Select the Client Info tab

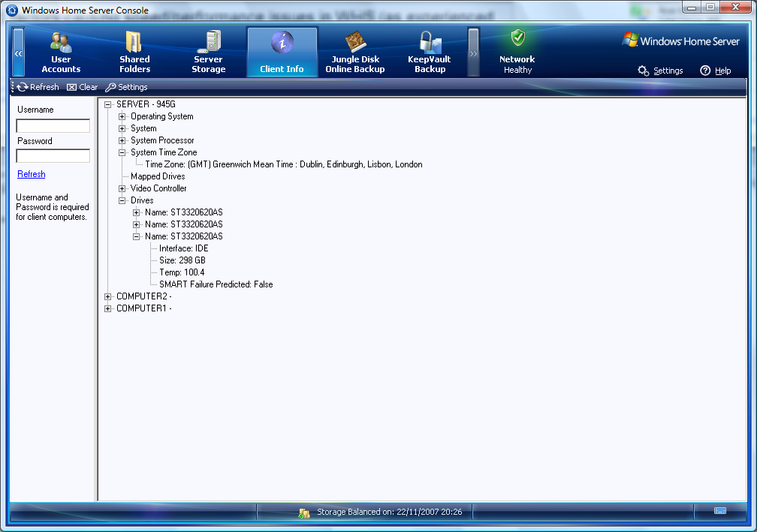(x=282, y=52)
